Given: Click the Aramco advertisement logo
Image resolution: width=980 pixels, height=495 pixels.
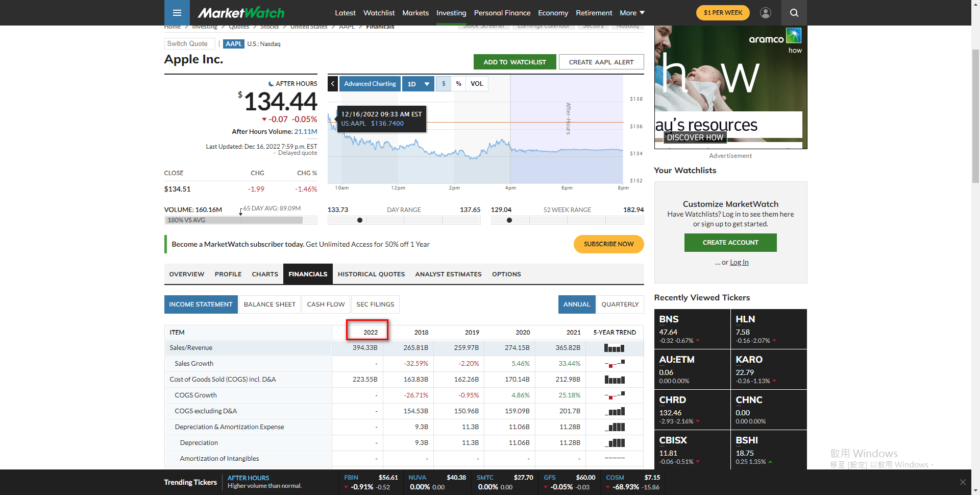Looking at the screenshot, I should pos(775,37).
